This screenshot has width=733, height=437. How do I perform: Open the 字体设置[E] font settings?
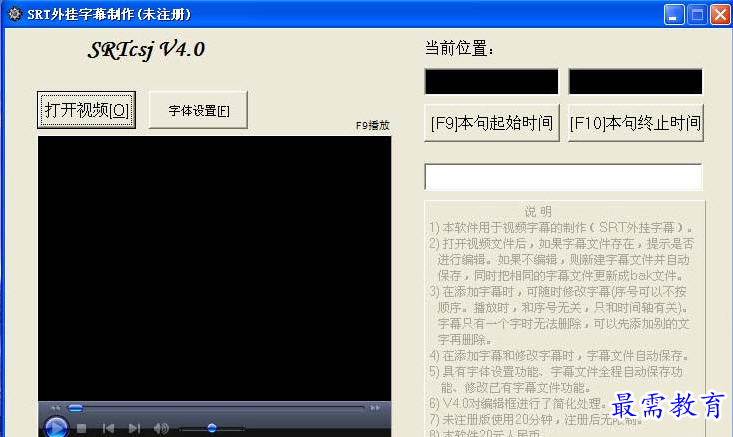click(x=198, y=110)
